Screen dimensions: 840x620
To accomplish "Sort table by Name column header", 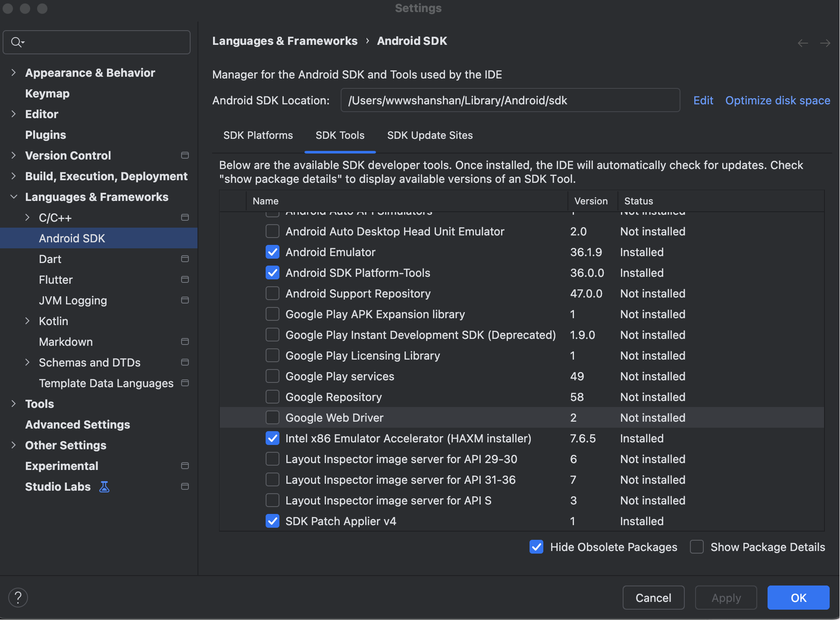I will (x=407, y=201).
